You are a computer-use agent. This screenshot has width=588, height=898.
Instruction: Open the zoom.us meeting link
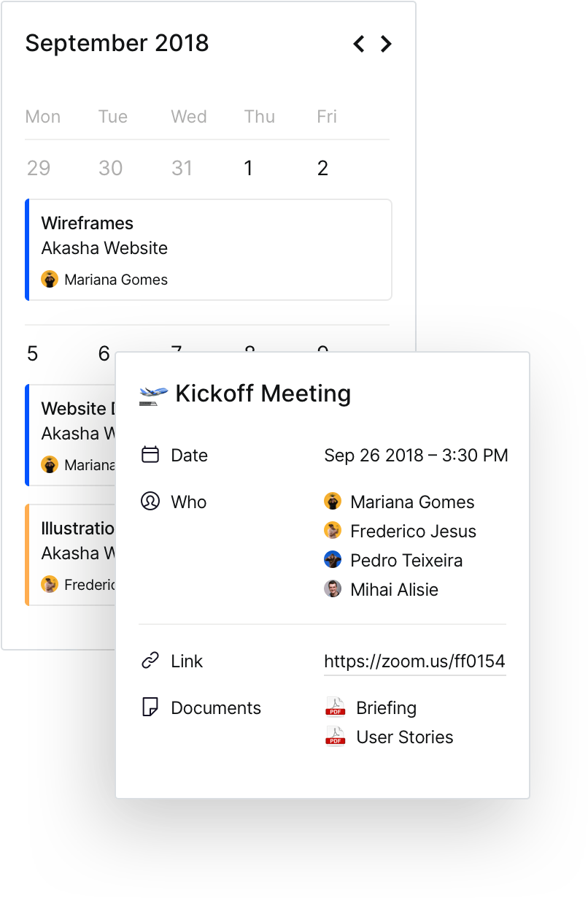tap(414, 661)
